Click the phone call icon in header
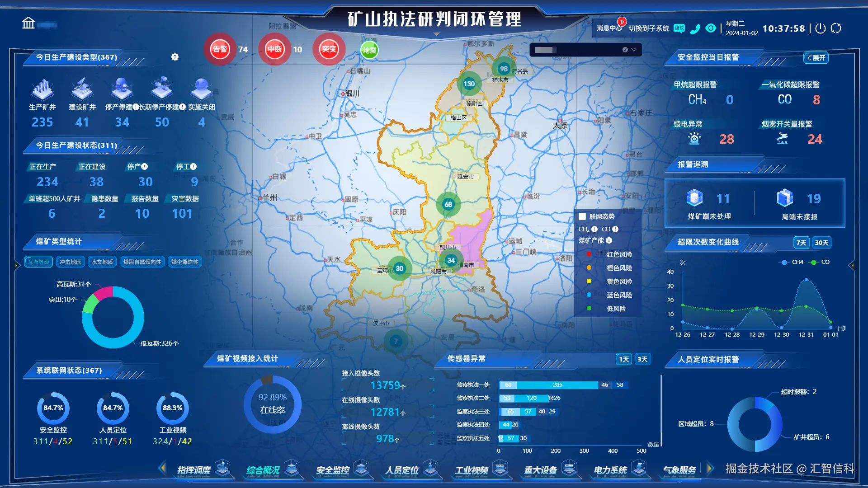The height and width of the screenshot is (488, 868). tap(695, 28)
